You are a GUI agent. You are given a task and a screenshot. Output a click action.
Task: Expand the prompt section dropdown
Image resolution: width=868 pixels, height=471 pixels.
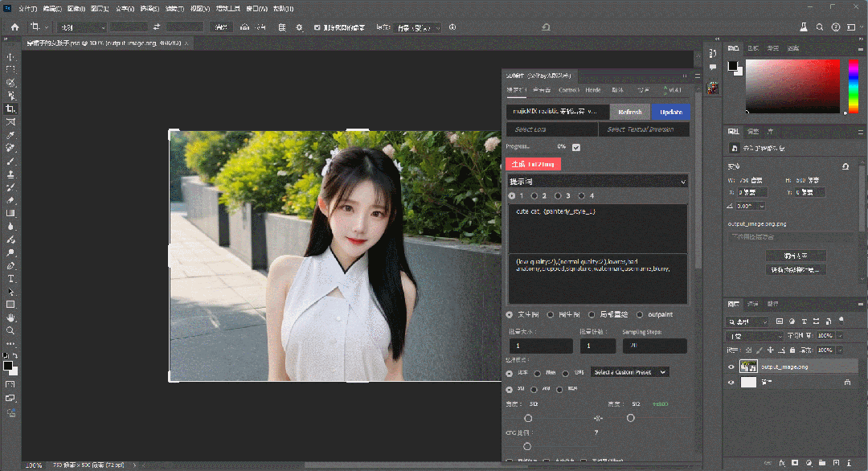click(x=683, y=182)
